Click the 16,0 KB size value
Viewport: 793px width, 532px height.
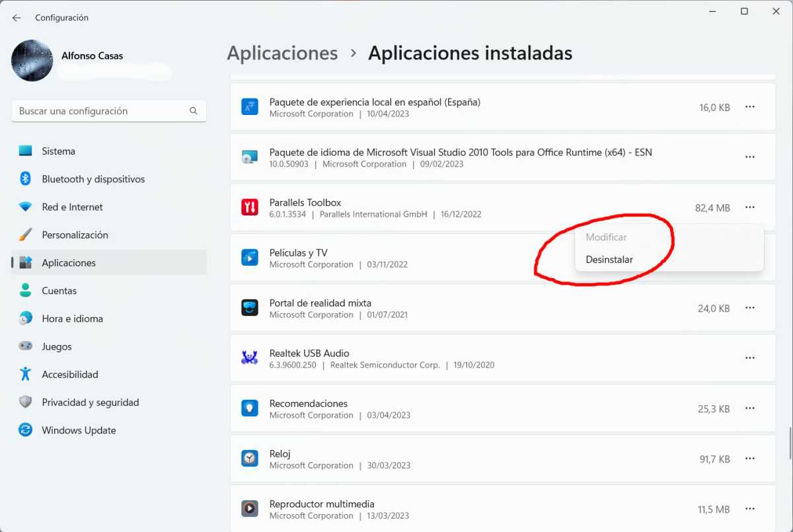714,107
